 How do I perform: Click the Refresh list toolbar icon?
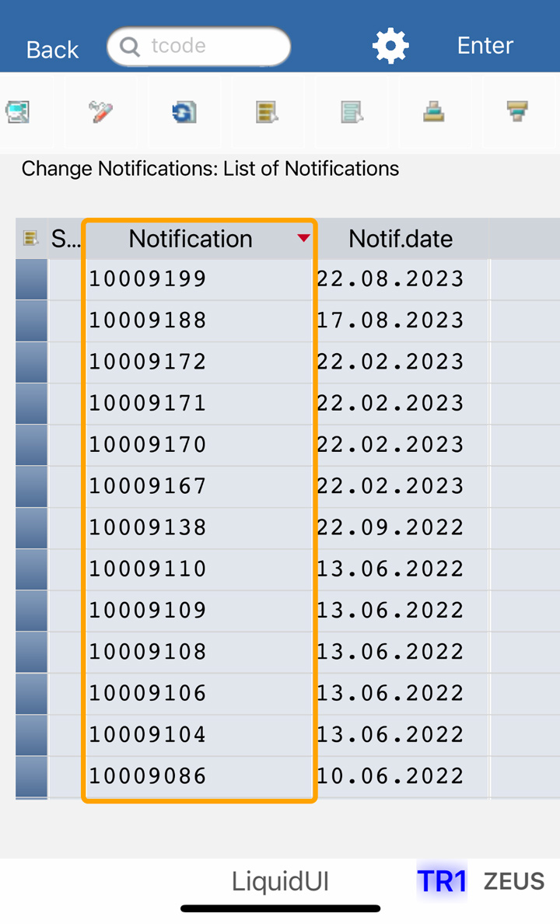click(184, 112)
